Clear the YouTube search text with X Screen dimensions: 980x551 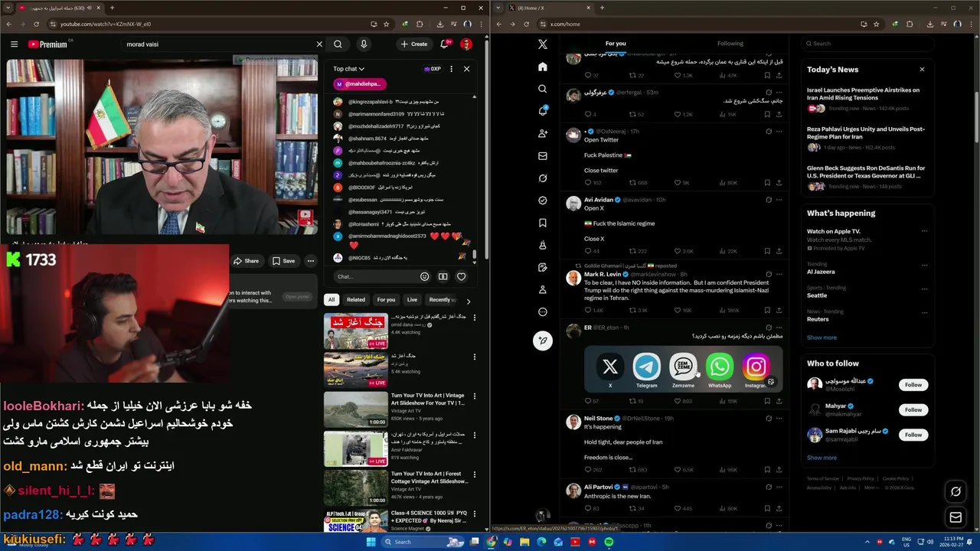(319, 44)
